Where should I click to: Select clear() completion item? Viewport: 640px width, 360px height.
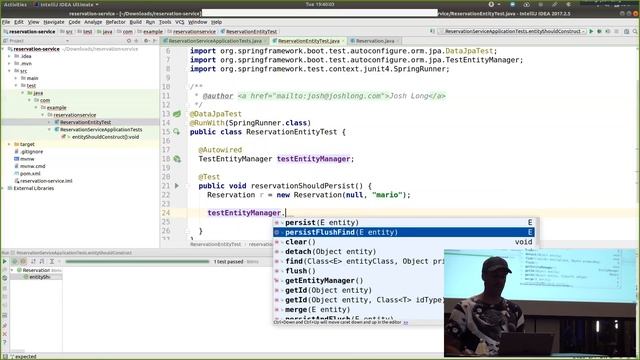(404, 242)
